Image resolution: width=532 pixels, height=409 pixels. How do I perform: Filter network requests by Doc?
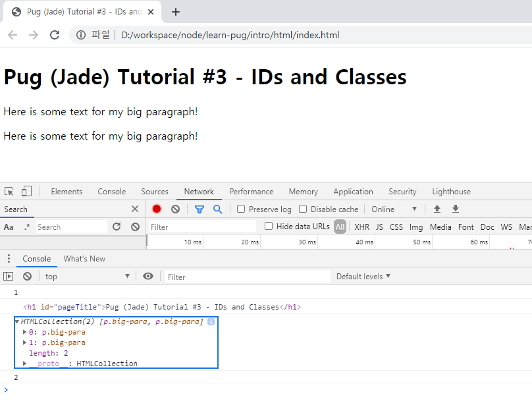(x=487, y=227)
